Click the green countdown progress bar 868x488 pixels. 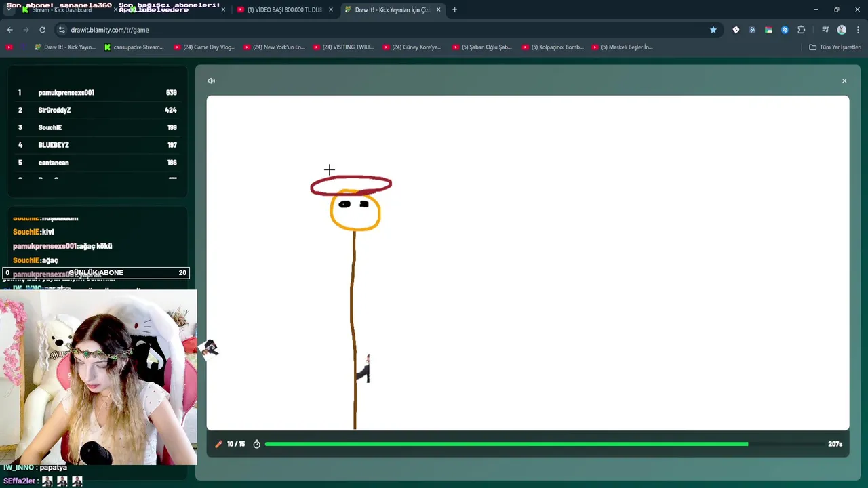click(507, 444)
